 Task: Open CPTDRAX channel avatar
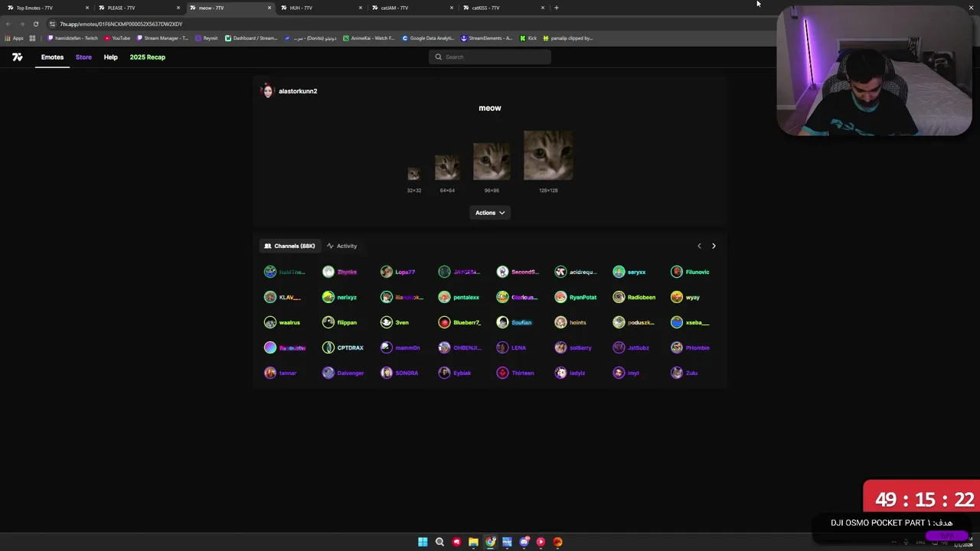[328, 347]
